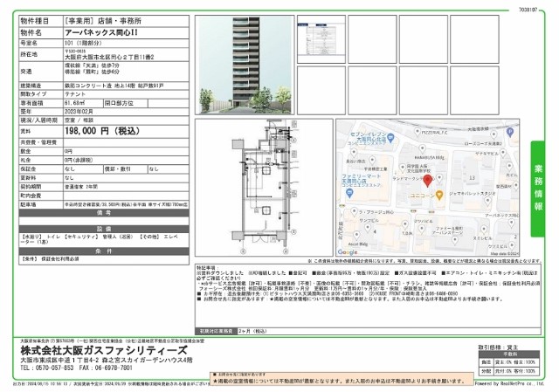Click the 手数料 table header
Image resolution: width=559 pixels, height=392 pixels.
[x=509, y=354]
